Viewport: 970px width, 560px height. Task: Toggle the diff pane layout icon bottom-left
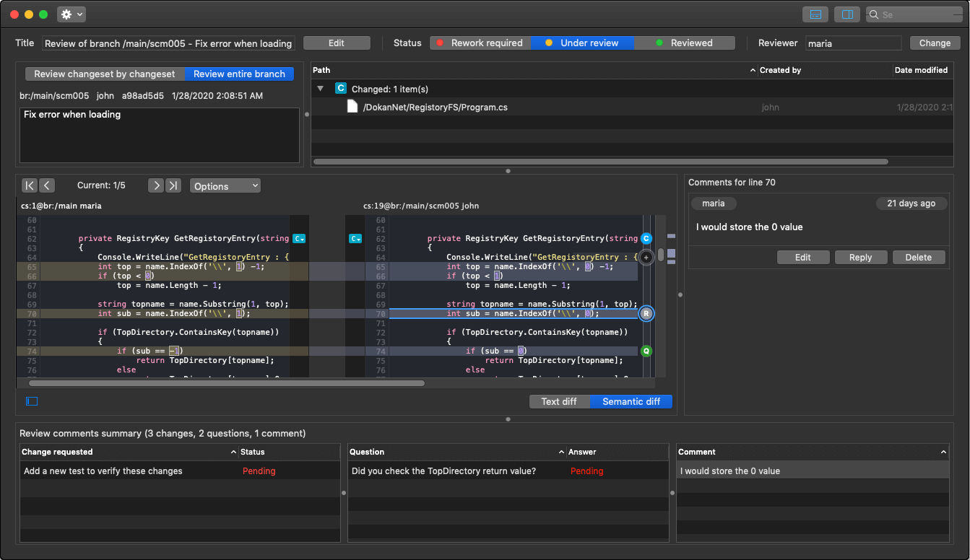[x=32, y=401]
